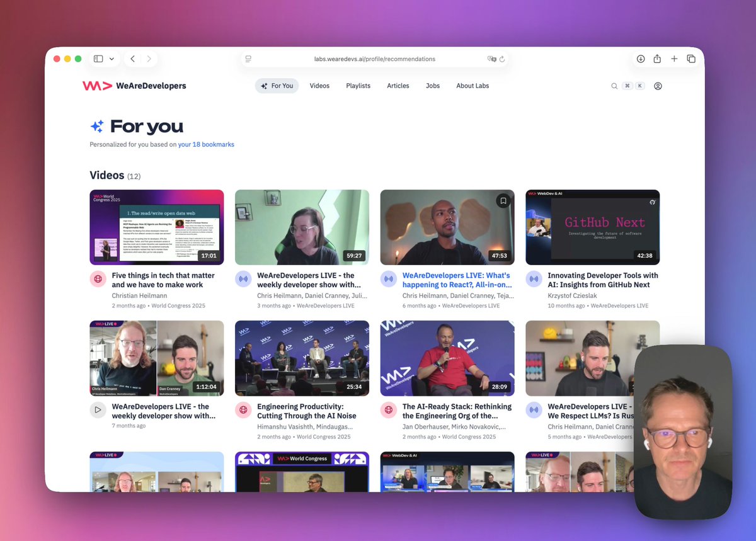Open the GitHub Next 42:38 thumbnail
The image size is (756, 541).
tap(593, 227)
